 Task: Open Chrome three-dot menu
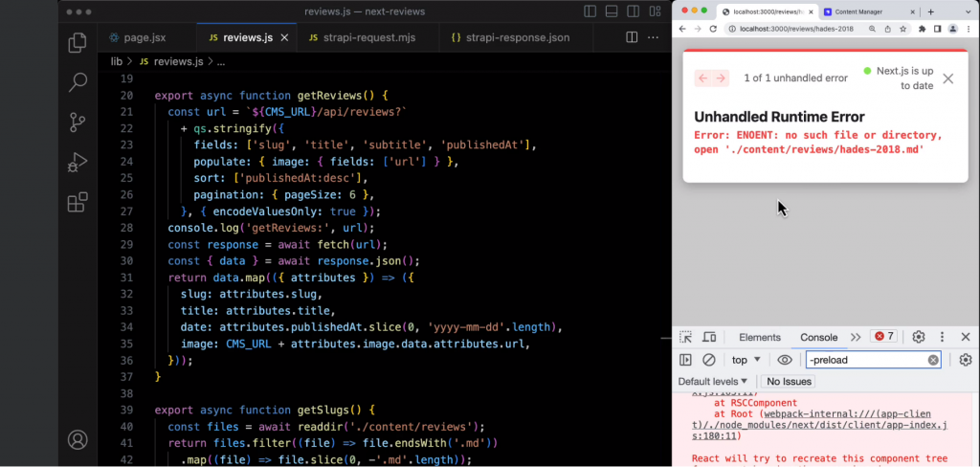pos(969,29)
